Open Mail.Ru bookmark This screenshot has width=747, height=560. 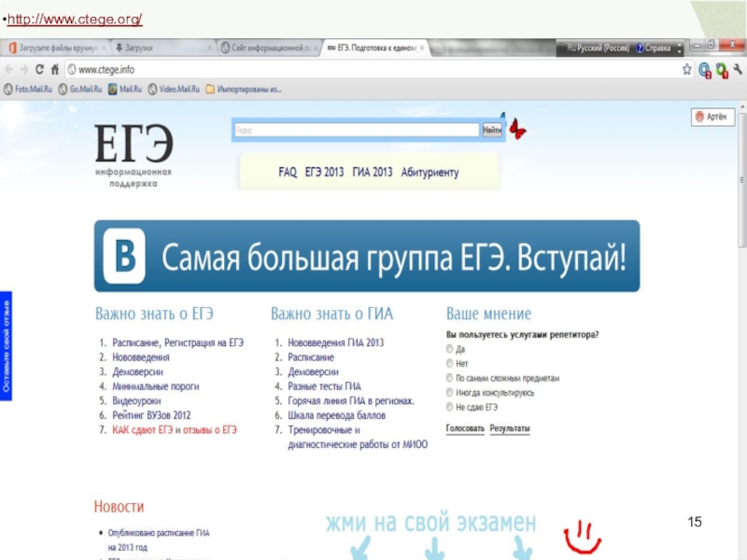(125, 89)
